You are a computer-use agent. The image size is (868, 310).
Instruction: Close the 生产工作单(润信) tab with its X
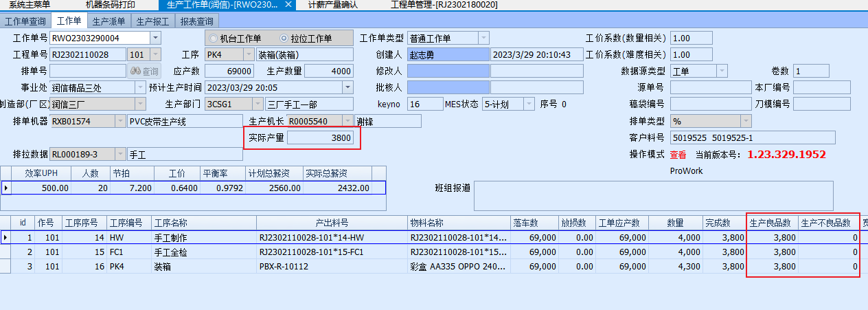pos(288,4)
